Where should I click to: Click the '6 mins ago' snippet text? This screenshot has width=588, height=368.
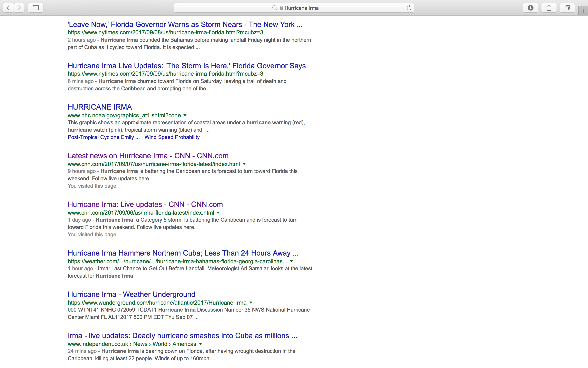pyautogui.click(x=81, y=81)
